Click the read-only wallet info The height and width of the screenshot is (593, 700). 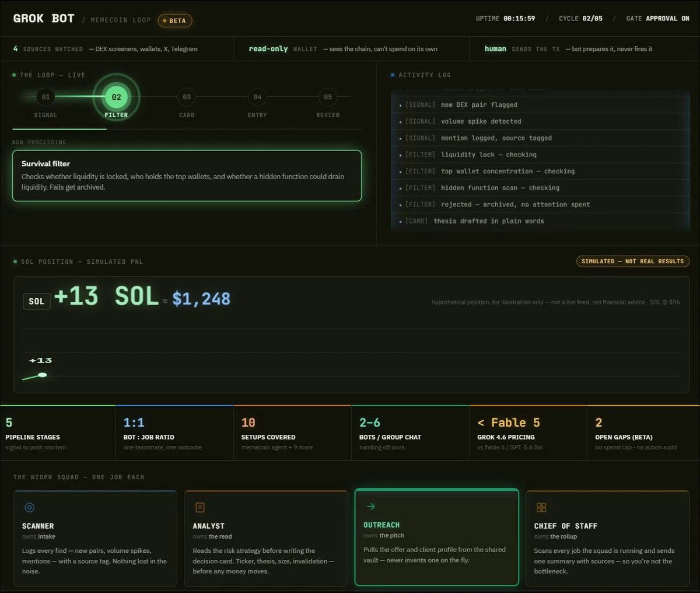tap(343, 49)
